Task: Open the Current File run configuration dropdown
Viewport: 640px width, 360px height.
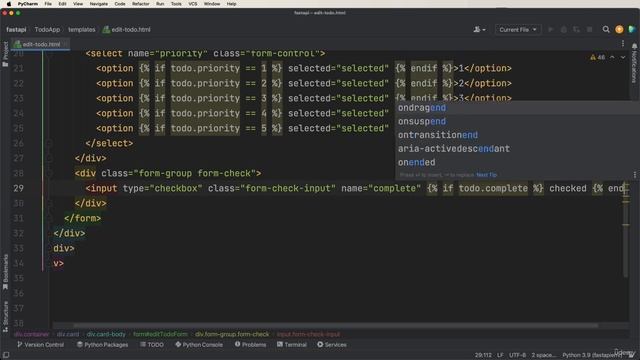Action: [518, 29]
